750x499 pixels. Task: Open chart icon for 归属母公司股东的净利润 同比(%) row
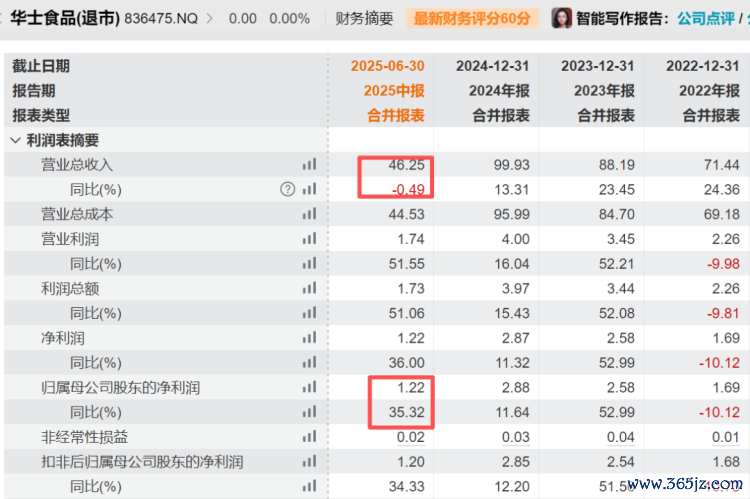tap(309, 412)
